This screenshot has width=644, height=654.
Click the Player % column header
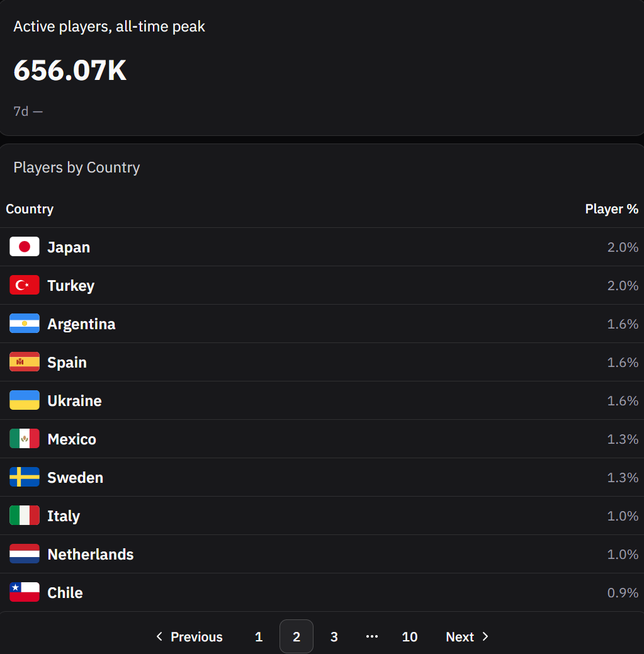(611, 209)
